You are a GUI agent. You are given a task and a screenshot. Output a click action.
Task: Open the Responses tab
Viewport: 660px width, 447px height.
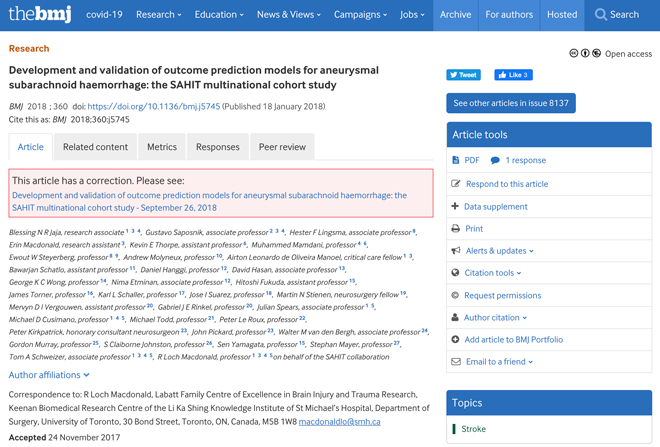218,147
